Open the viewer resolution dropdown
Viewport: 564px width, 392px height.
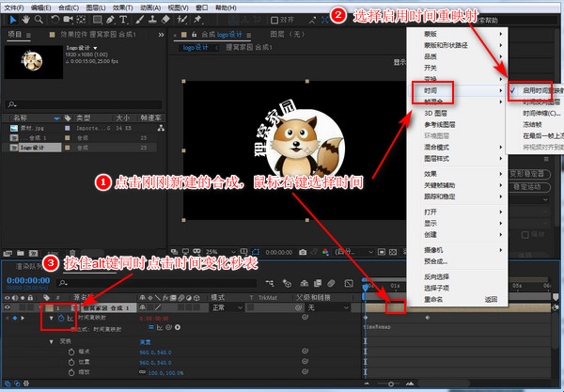[354, 252]
